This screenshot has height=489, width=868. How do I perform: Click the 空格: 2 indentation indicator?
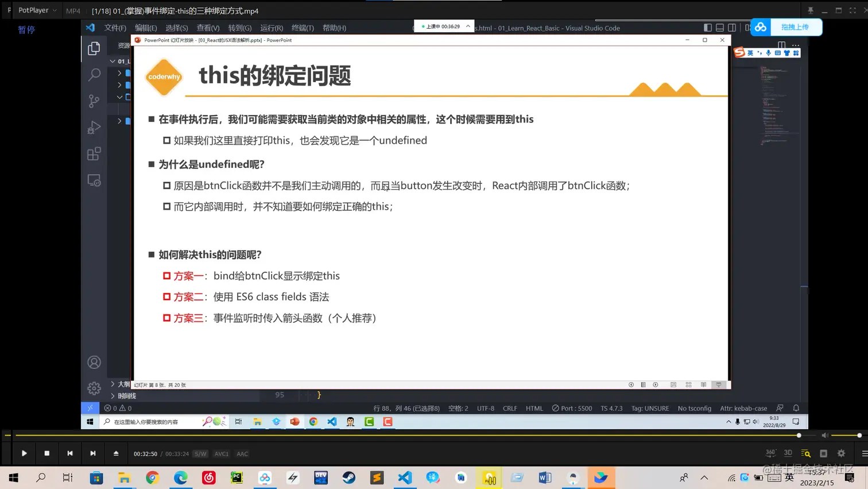tap(458, 409)
